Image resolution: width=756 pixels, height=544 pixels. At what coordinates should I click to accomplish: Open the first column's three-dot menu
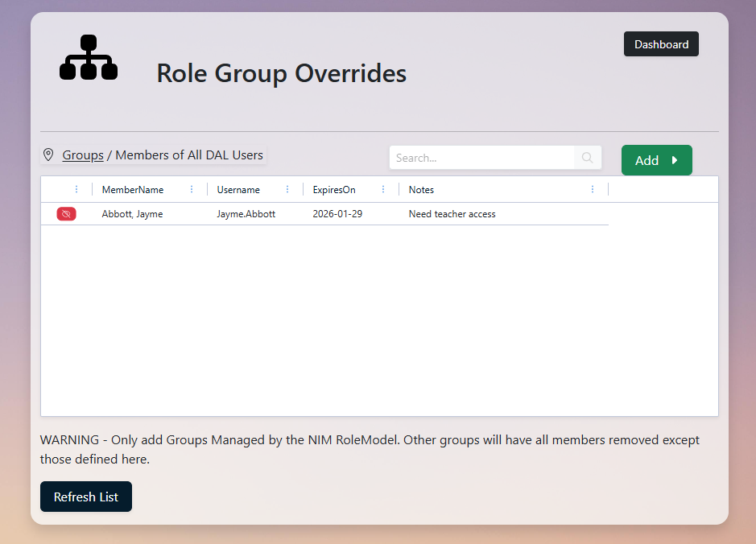point(77,189)
